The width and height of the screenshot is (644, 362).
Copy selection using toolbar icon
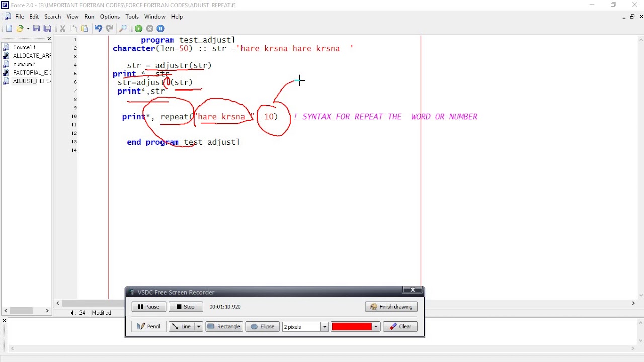[73, 29]
